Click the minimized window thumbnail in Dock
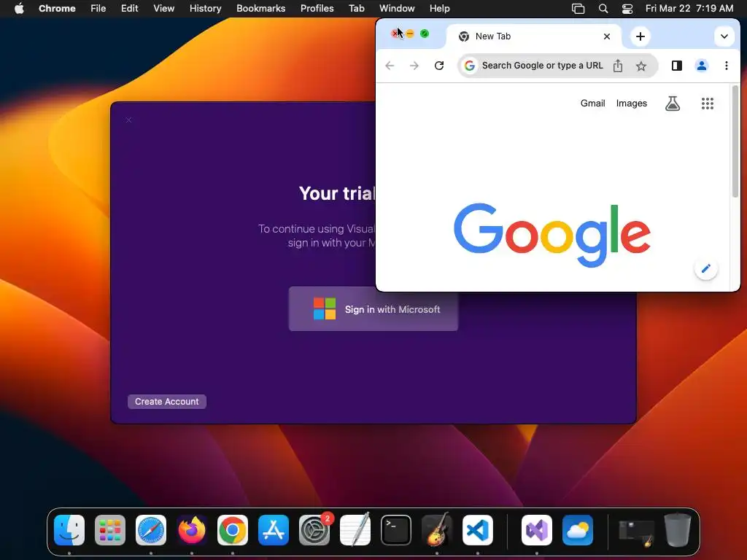 [x=636, y=532]
